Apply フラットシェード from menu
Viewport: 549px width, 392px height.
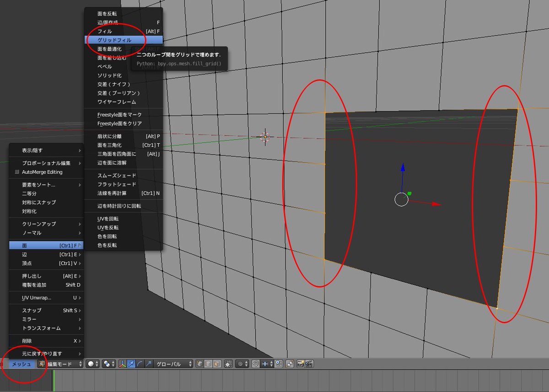click(124, 184)
